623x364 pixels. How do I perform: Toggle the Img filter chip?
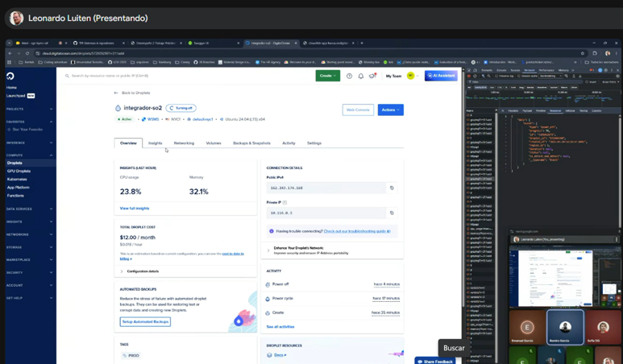point(521,87)
